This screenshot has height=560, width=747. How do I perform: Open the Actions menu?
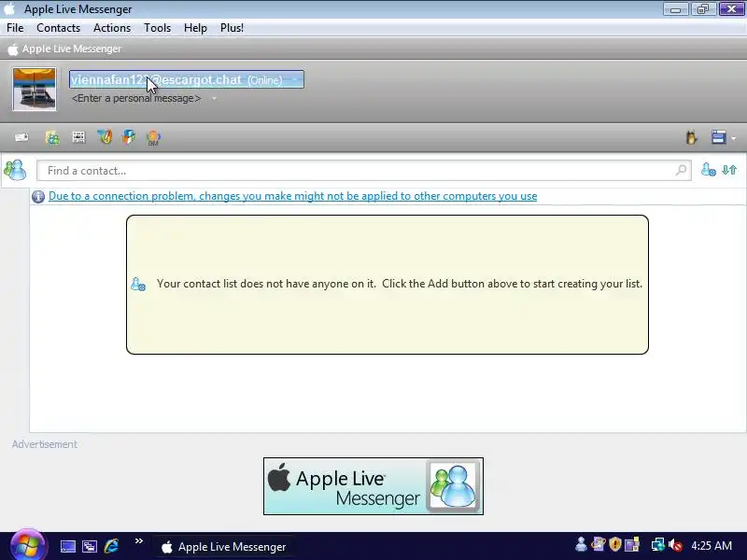112,28
